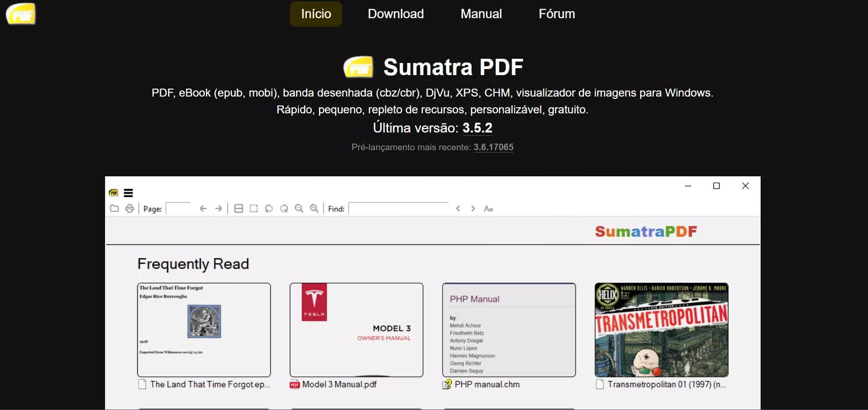Open the Manual page
This screenshot has width=868, height=410.
tap(481, 14)
